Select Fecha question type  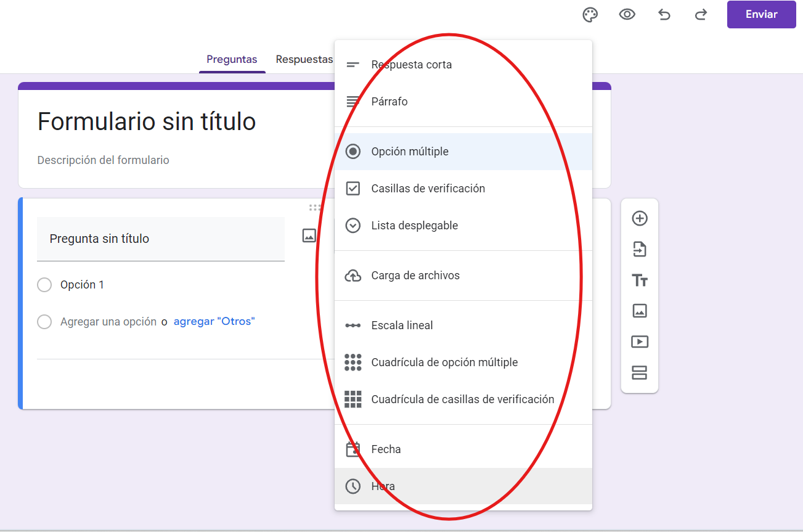[x=463, y=449]
